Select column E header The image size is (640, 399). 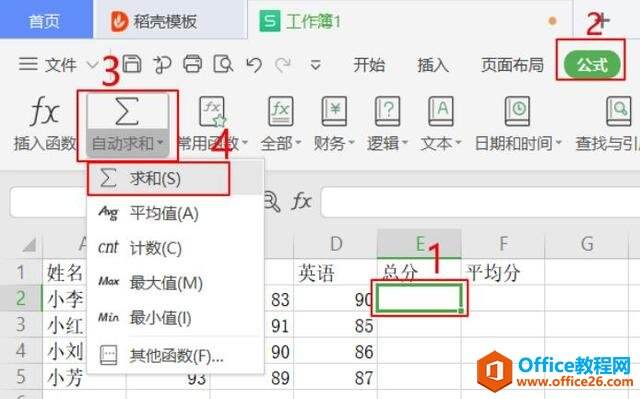point(420,244)
